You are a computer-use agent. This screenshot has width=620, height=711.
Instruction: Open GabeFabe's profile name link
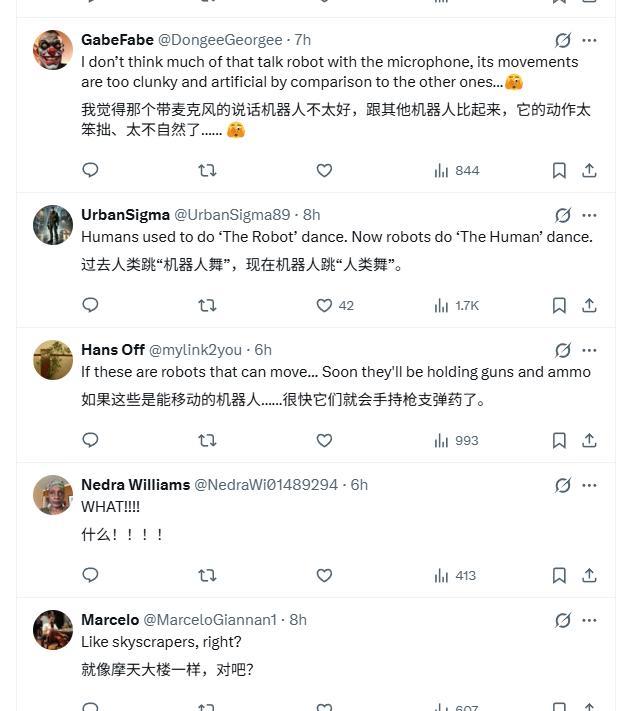coord(117,40)
